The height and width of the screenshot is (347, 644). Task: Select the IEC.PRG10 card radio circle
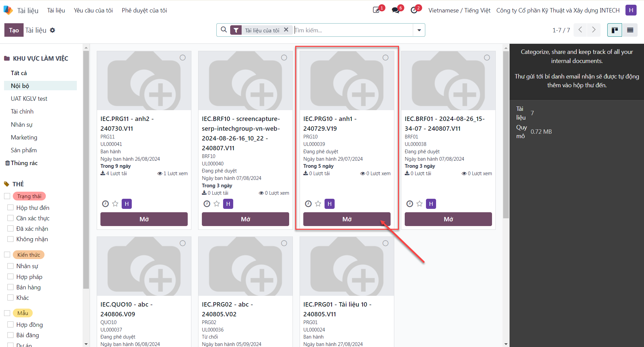(386, 58)
